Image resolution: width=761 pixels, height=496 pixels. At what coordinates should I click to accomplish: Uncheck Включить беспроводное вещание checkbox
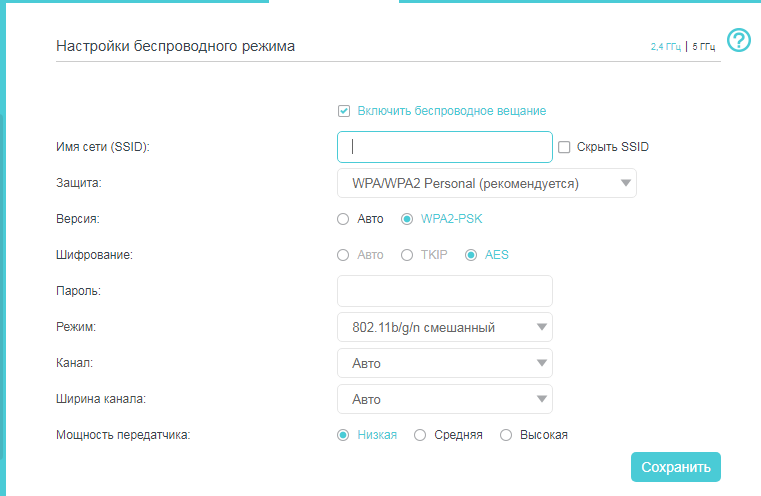click(x=344, y=111)
